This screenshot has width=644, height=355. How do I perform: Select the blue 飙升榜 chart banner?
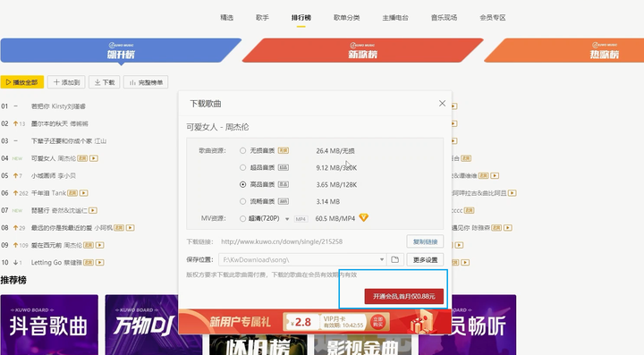coord(121,50)
